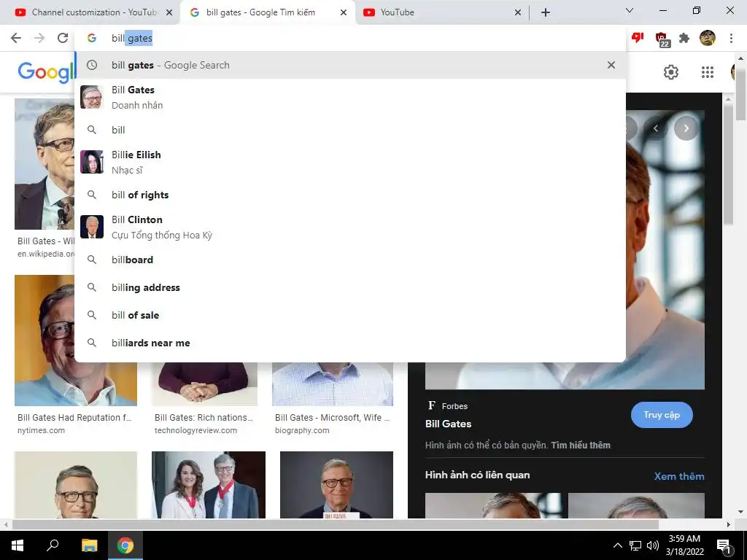Click the Chrome profile avatar

click(x=708, y=38)
